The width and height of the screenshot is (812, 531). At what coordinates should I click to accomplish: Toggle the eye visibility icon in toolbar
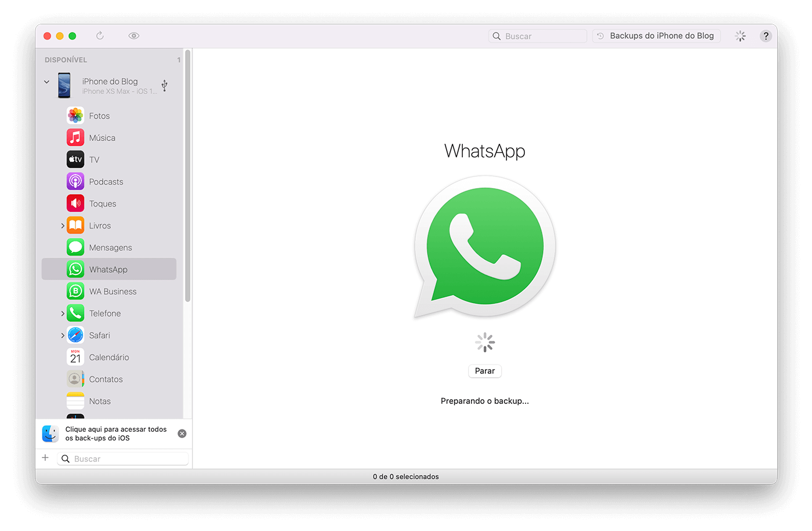[x=134, y=36]
